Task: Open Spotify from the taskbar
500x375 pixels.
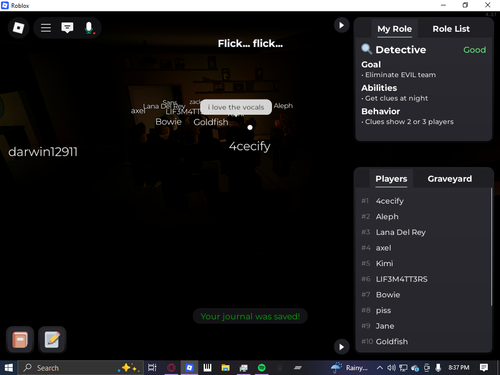Action: pos(262,368)
